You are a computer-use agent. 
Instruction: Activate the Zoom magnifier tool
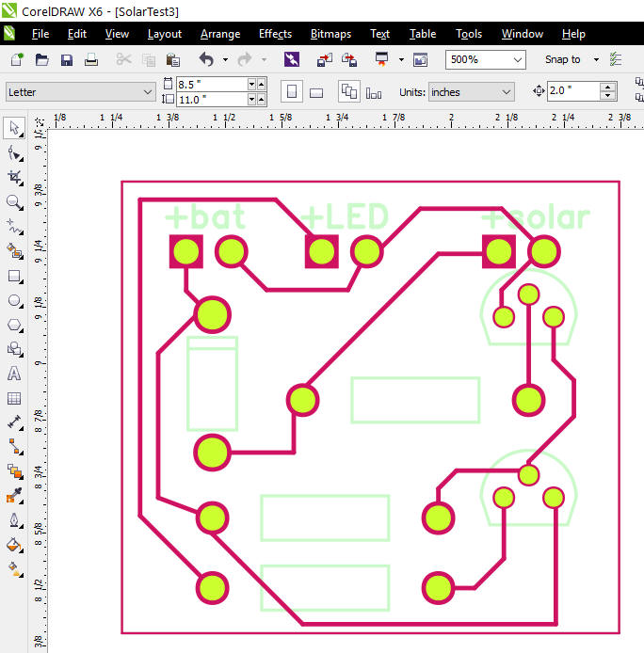point(14,201)
